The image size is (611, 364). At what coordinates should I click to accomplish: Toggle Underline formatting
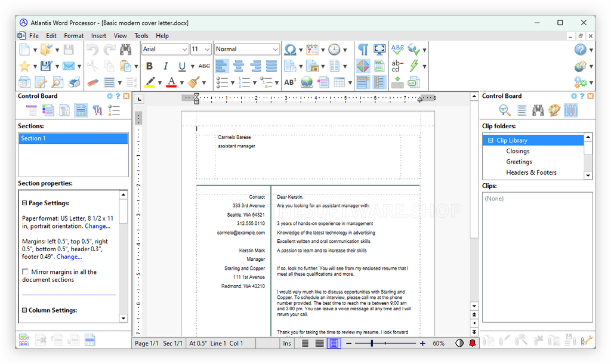coord(181,66)
